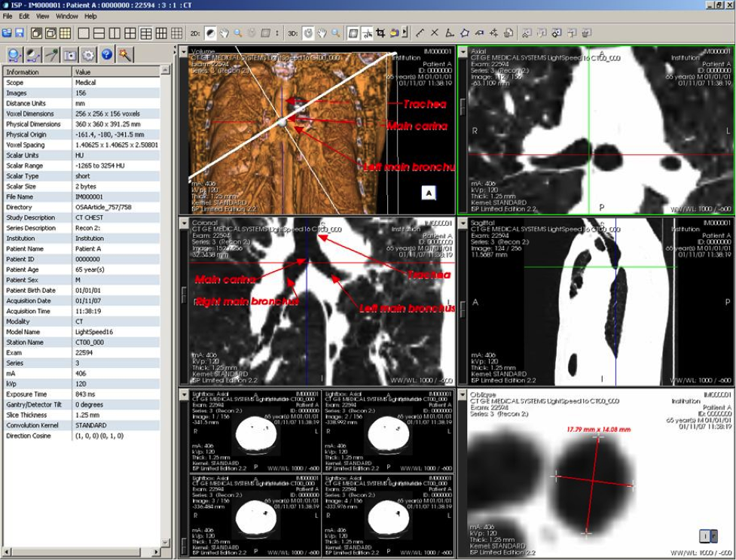Switch to two vertical columns layout
Screen dimensions: 736x560
[115, 33]
